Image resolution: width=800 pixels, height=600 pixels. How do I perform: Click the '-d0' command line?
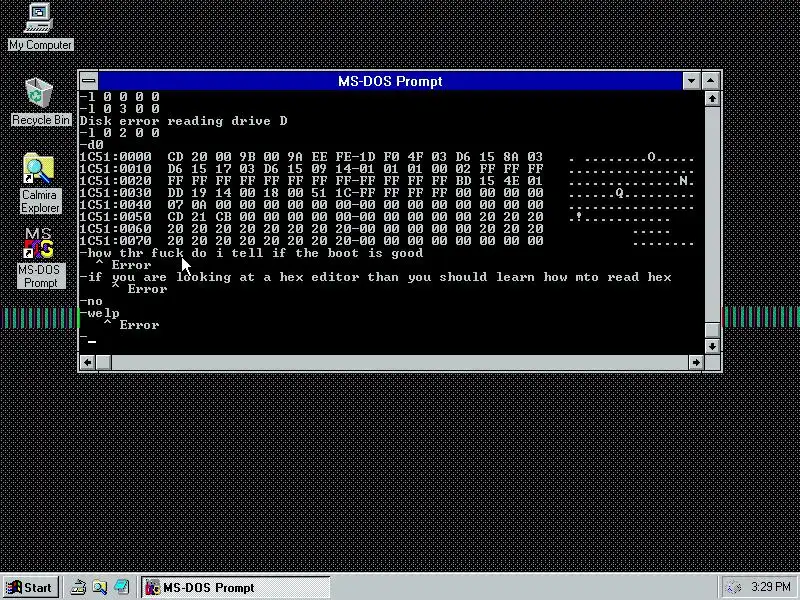click(x=92, y=145)
